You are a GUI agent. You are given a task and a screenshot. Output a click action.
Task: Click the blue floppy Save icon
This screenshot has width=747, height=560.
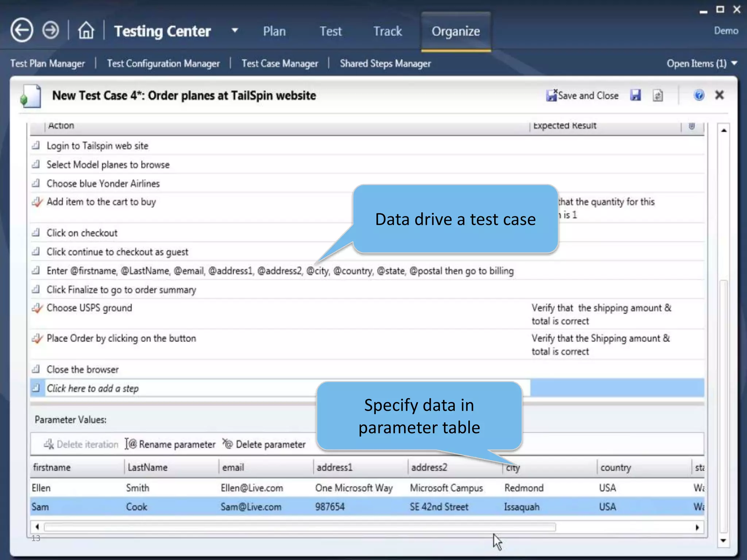(635, 96)
